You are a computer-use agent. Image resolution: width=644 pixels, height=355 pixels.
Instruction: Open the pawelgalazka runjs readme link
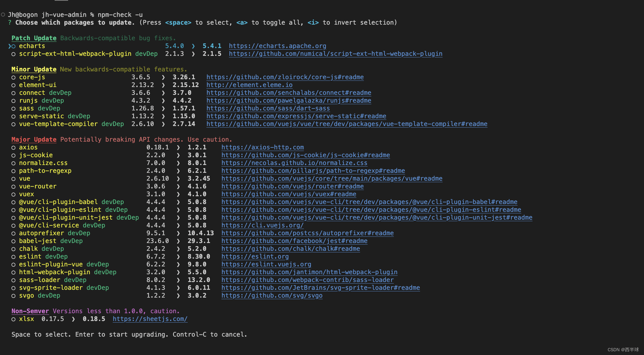point(289,101)
